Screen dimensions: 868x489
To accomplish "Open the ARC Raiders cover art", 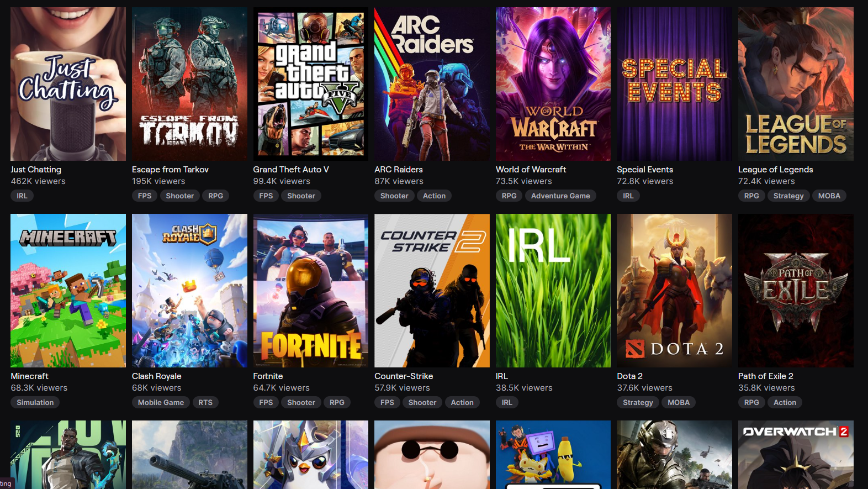I will coord(432,84).
